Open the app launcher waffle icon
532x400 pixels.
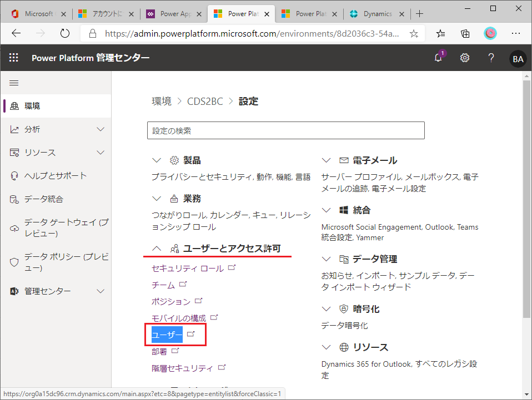(13, 58)
